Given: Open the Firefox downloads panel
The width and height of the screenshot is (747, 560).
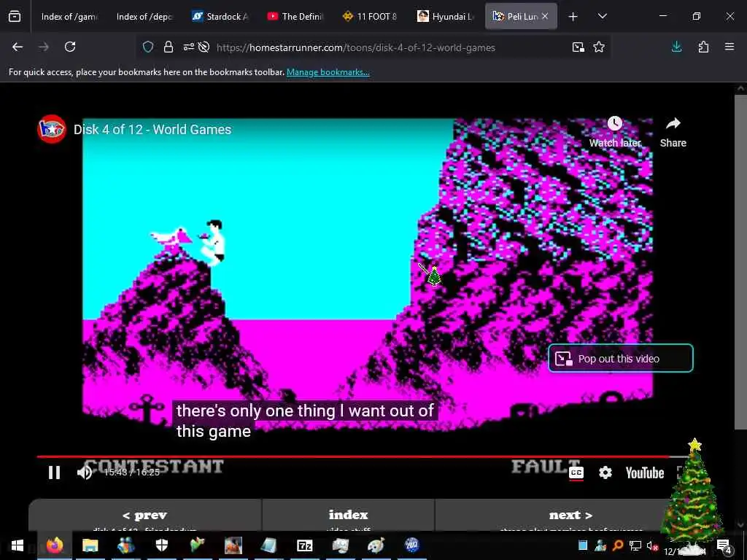Looking at the screenshot, I should tap(676, 47).
